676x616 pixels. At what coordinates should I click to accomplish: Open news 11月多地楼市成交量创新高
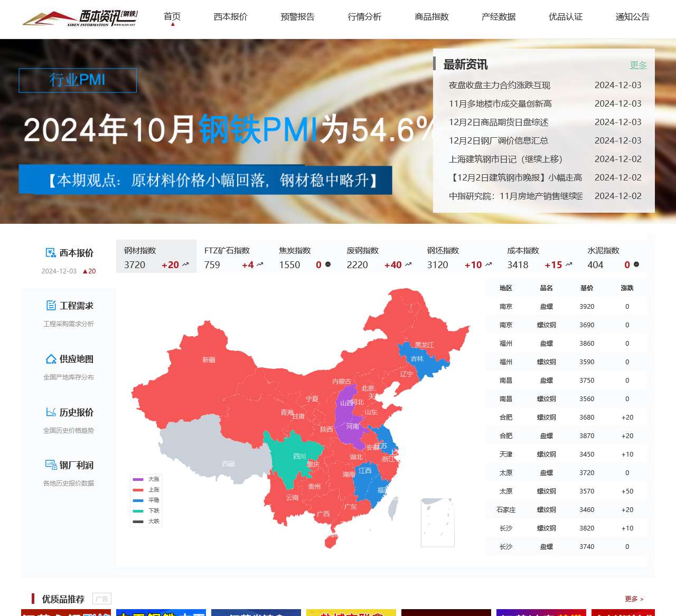[500, 103]
